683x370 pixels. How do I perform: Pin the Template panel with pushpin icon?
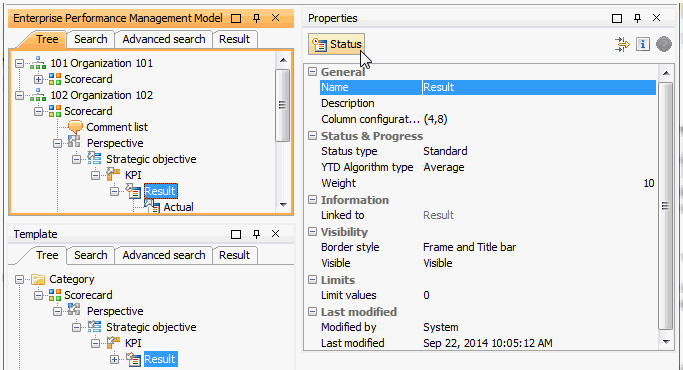click(257, 234)
